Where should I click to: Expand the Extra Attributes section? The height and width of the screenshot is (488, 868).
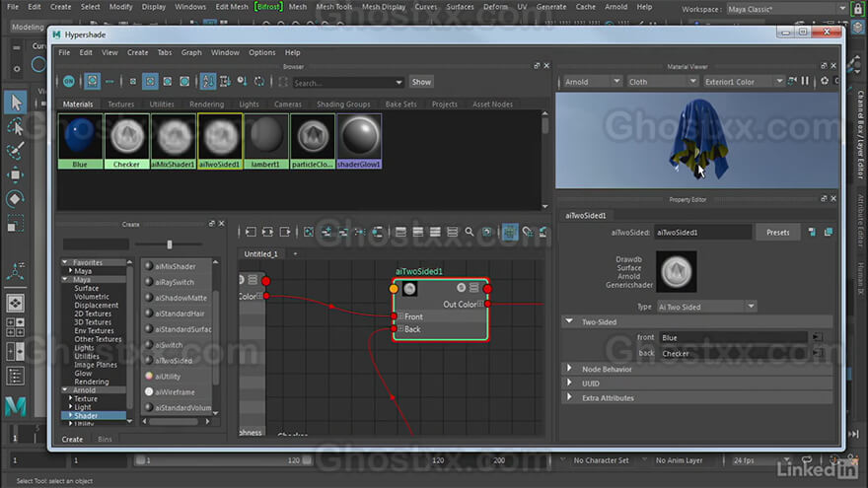click(x=569, y=397)
